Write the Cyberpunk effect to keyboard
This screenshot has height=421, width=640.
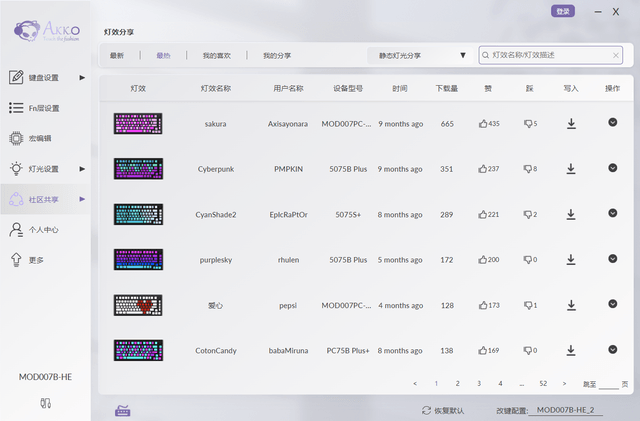[x=571, y=169]
